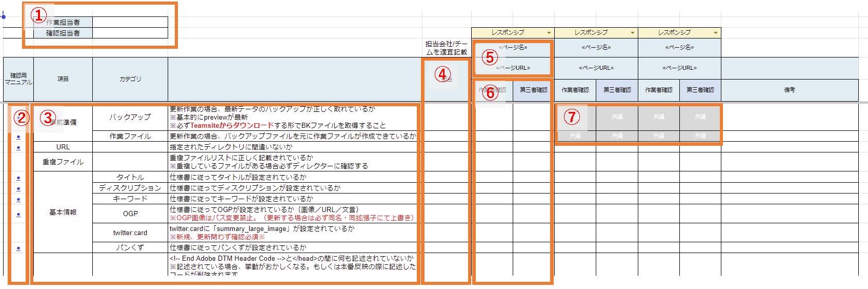Open the manual link in ディスクリプション row
This screenshot has width=868, height=289.
(18, 189)
